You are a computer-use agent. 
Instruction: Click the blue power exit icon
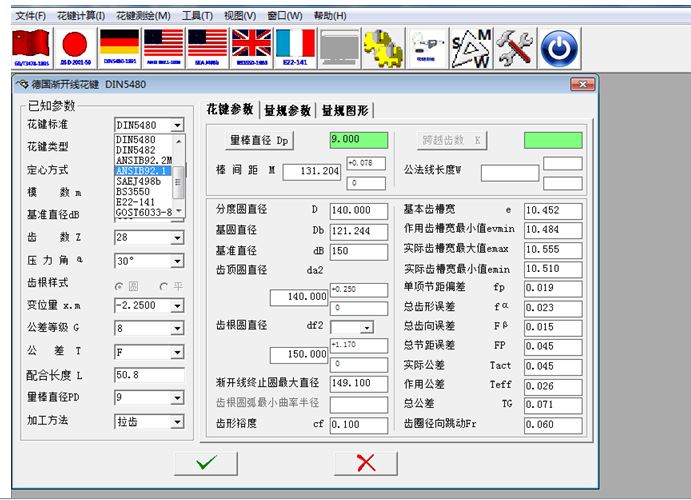(x=559, y=46)
